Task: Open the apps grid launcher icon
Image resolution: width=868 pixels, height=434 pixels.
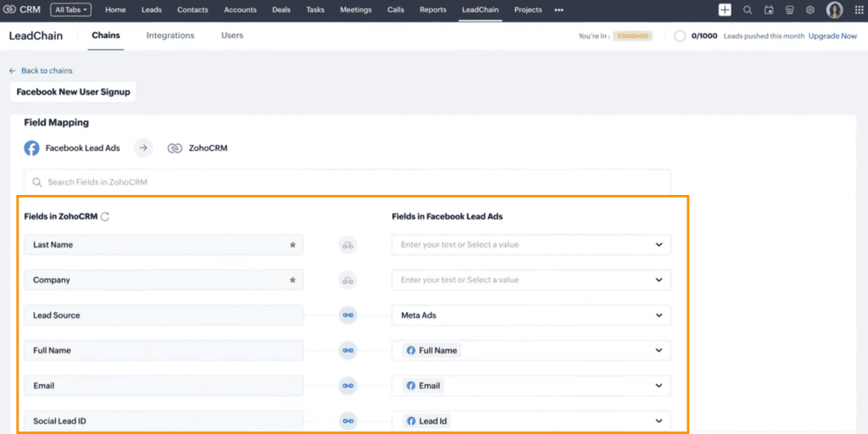Action: (x=859, y=10)
